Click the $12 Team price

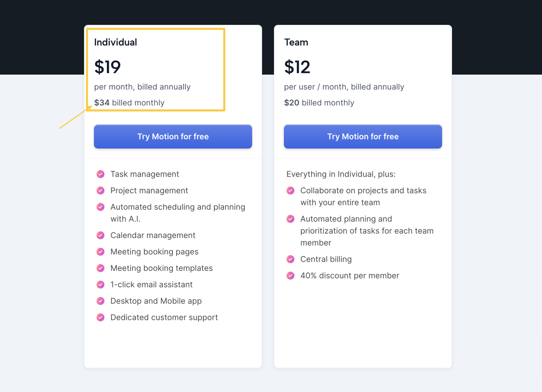[297, 67]
